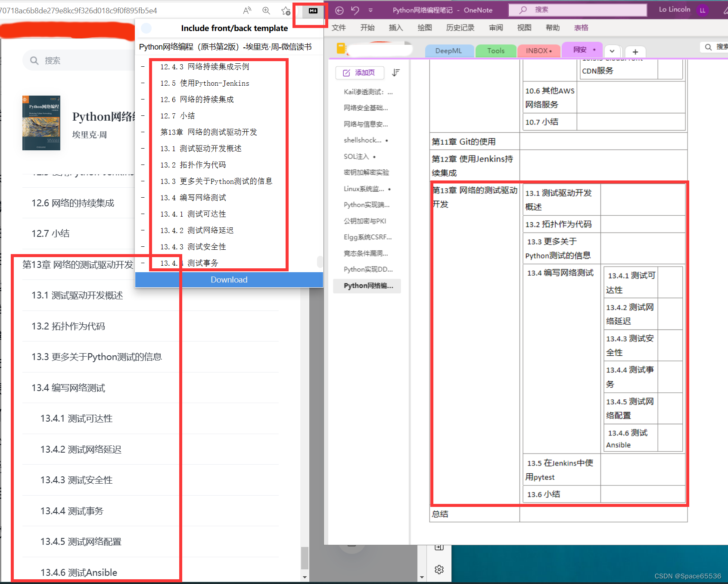
Task: Click the Download button in popup
Action: (x=229, y=280)
